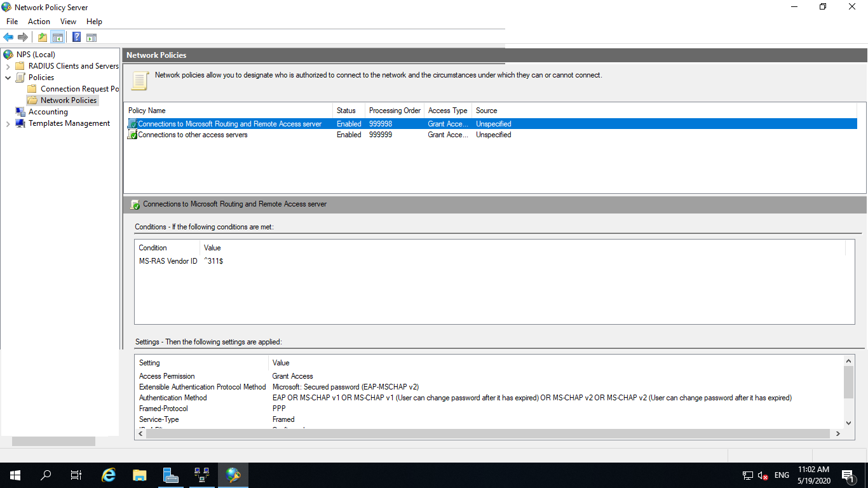
Task: Expand the Templates Management node
Action: pyautogui.click(x=8, y=123)
